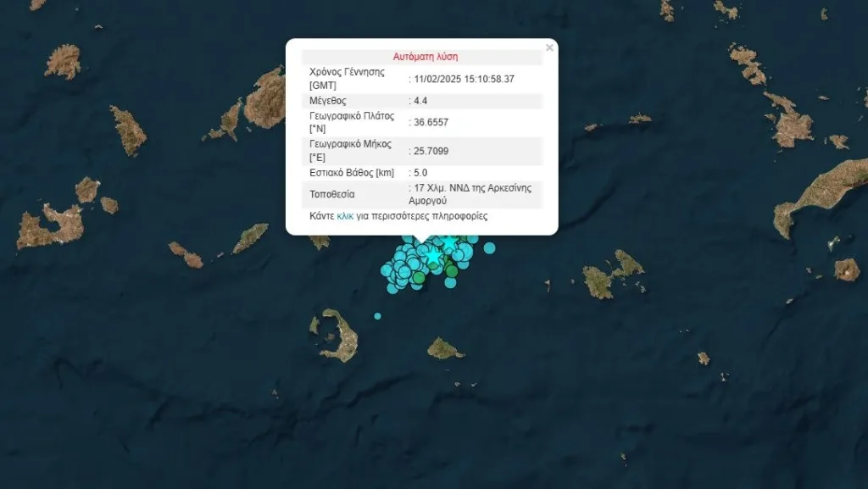Click Anafi island southeast of Santorini
Screen dimensions: 868x489
(x=443, y=348)
